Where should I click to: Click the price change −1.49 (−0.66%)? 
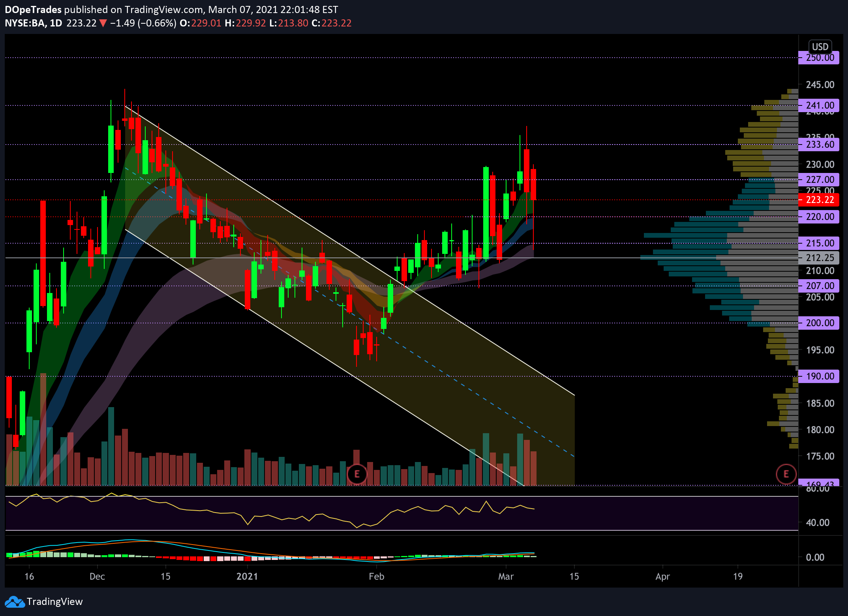point(143,23)
